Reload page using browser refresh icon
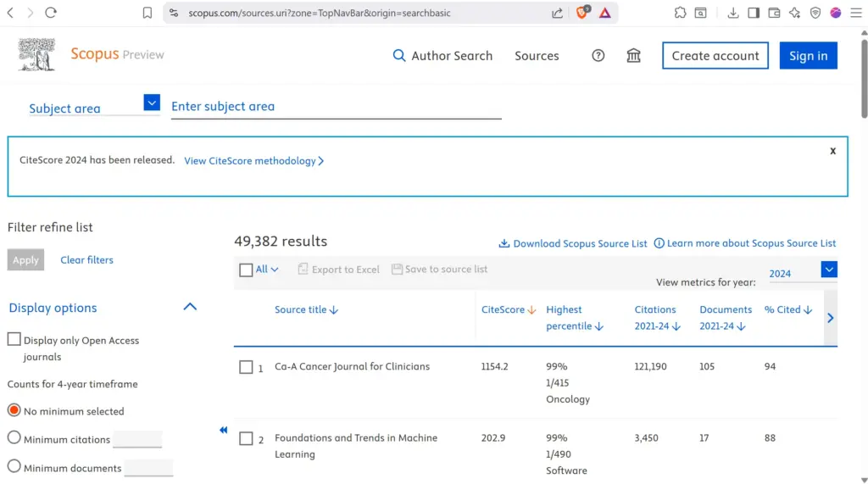The width and height of the screenshot is (868, 484). (51, 13)
